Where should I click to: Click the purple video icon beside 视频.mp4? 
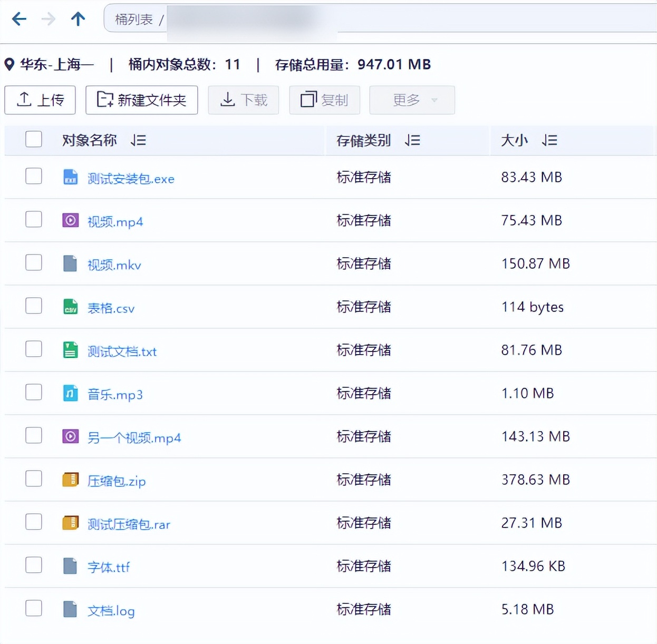click(70, 219)
